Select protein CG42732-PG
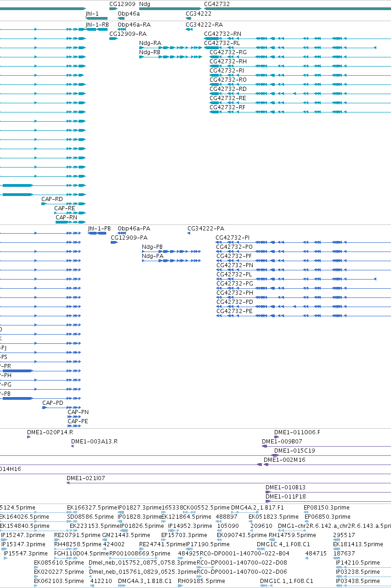Viewport: 391px width, 588px height. [x=234, y=284]
